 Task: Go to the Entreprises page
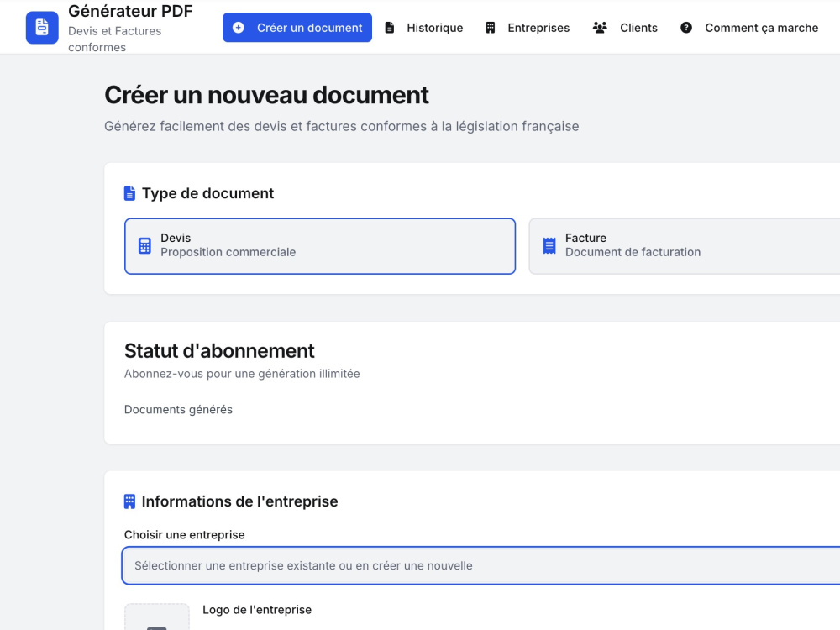(x=528, y=28)
